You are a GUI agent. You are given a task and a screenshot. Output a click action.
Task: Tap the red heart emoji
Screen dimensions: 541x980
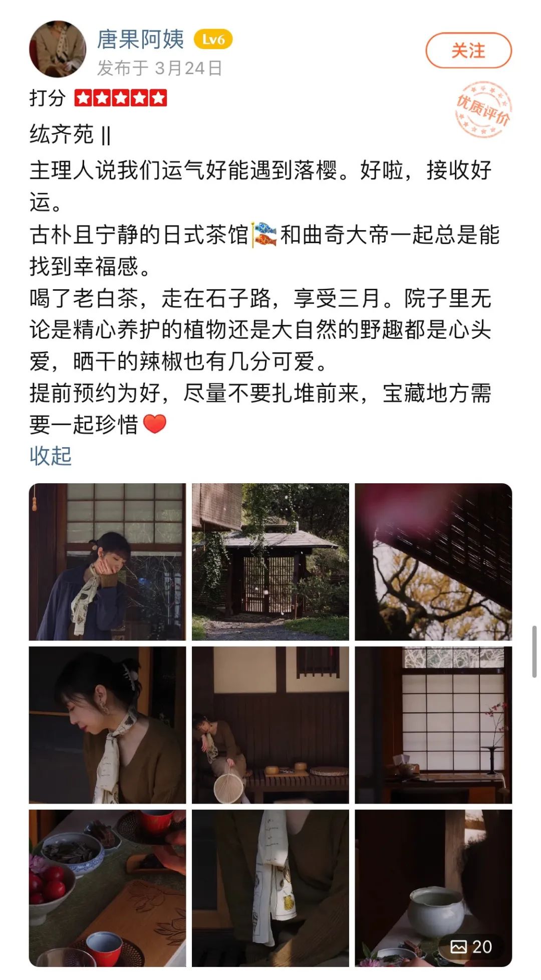pyautogui.click(x=155, y=424)
